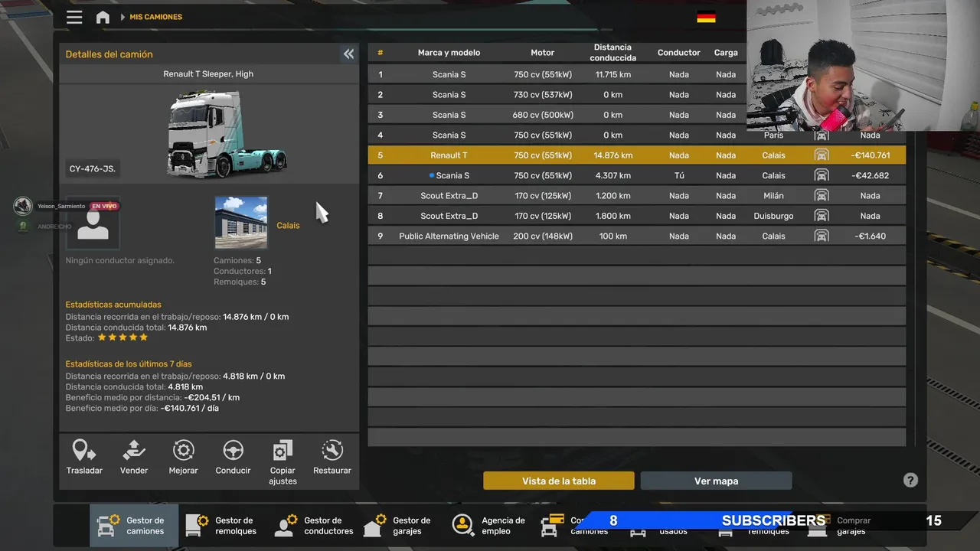Select row 8 Scout Extra_D Duisburgo
980x551 pixels.
636,216
